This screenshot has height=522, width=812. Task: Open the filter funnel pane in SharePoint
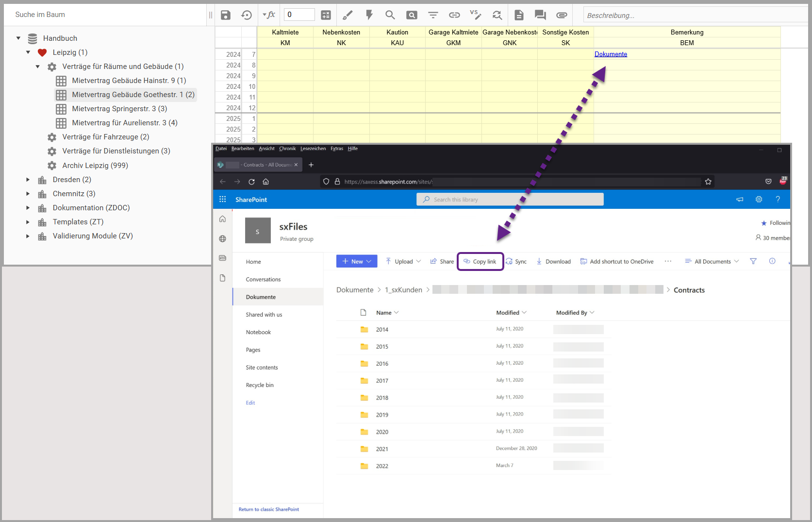tap(753, 261)
